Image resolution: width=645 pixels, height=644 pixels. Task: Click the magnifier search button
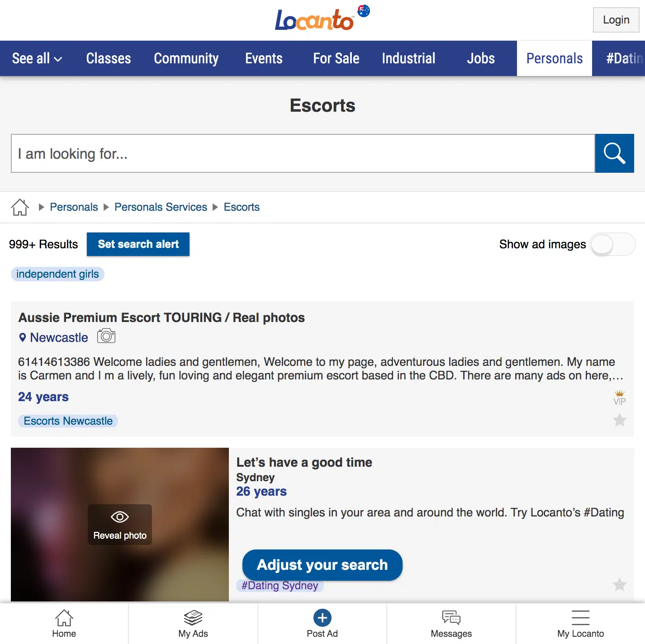(x=614, y=153)
